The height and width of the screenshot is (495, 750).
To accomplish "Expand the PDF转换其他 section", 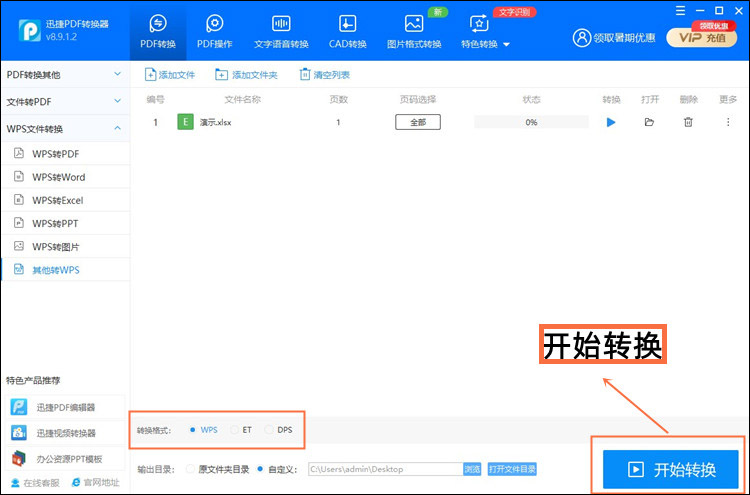I will click(64, 75).
